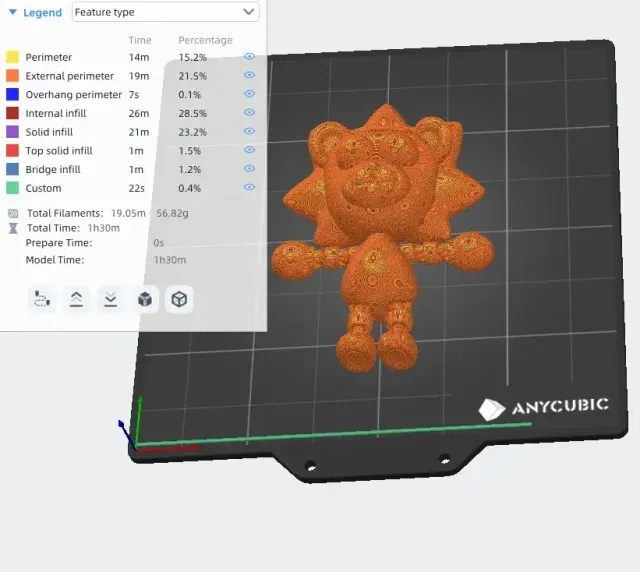640x572 pixels.
Task: Click the double-up-arrow layer icon
Action: (76, 299)
